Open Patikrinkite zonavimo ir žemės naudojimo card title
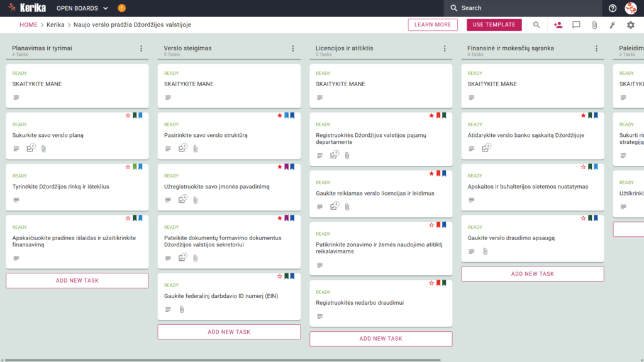 (x=379, y=248)
